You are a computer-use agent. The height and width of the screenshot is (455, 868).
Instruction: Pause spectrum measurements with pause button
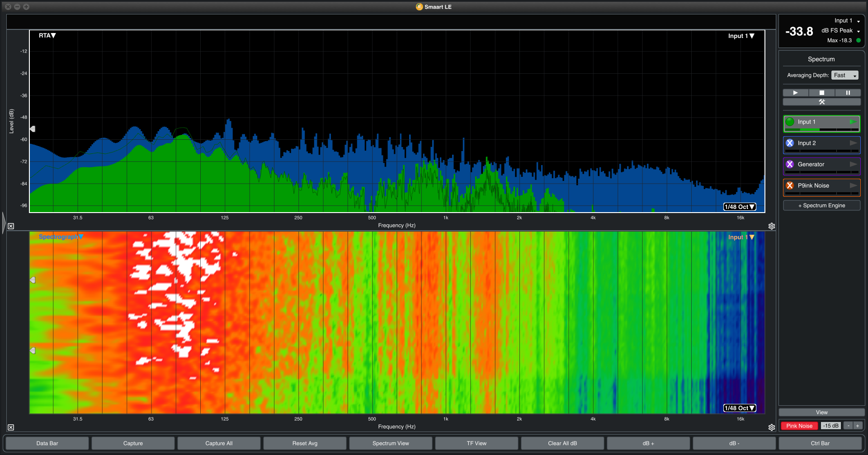click(x=848, y=93)
